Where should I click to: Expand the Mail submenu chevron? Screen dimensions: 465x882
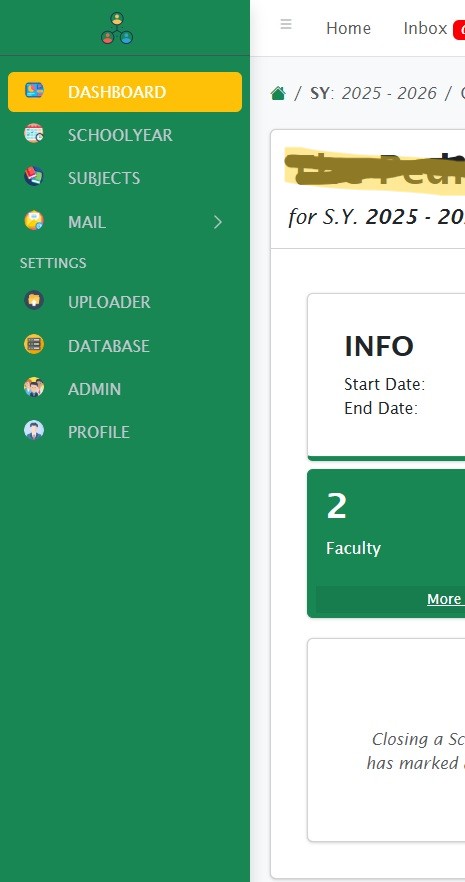pos(218,222)
